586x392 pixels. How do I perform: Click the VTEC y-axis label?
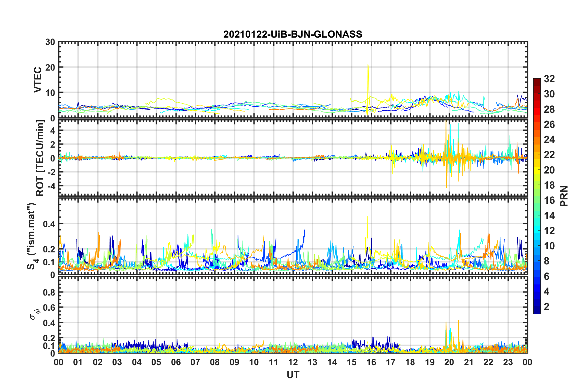(38, 80)
